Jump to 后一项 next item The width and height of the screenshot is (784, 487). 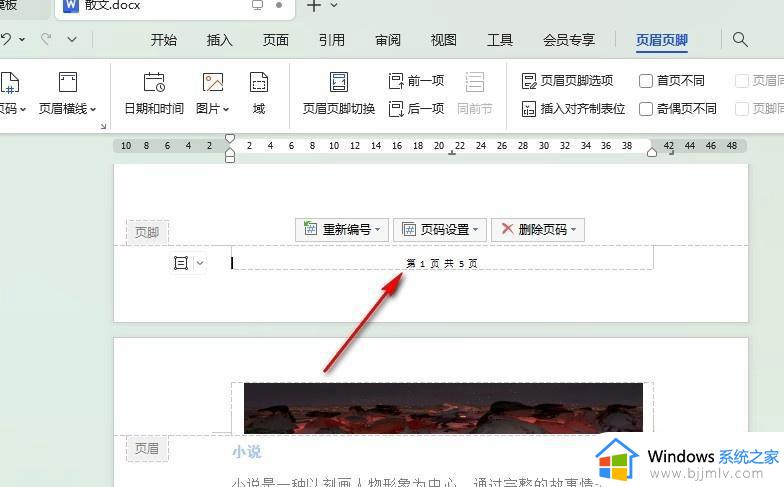[x=416, y=108]
